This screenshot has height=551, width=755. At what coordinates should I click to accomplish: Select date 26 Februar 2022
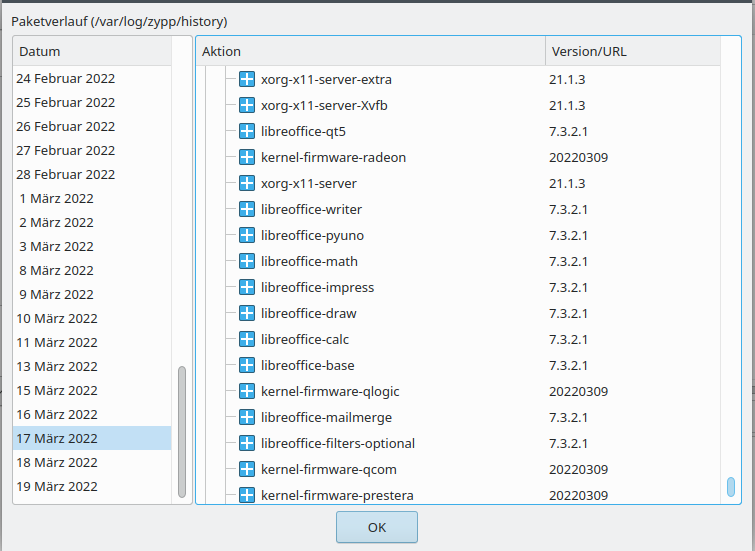92,126
